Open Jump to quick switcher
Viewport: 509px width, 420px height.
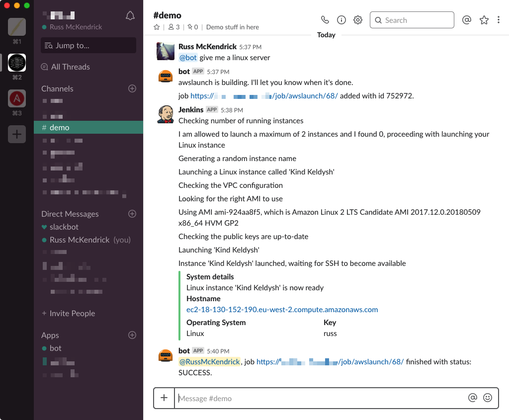click(x=88, y=45)
